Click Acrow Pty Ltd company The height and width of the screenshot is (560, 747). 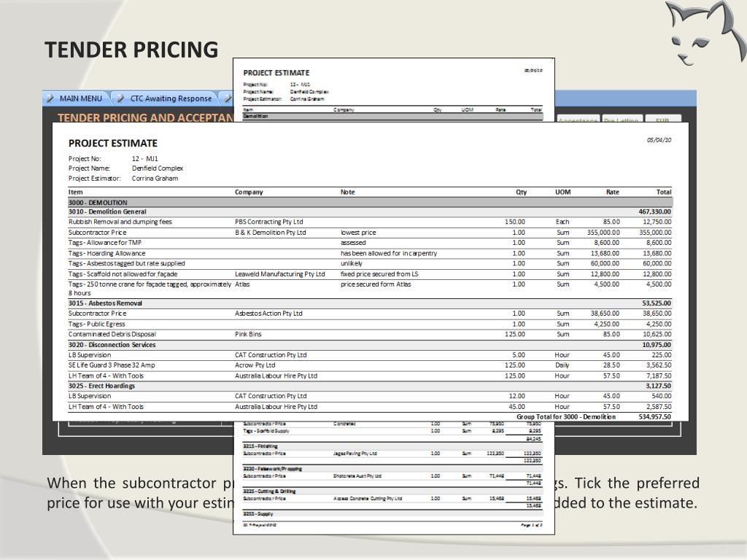point(255,365)
